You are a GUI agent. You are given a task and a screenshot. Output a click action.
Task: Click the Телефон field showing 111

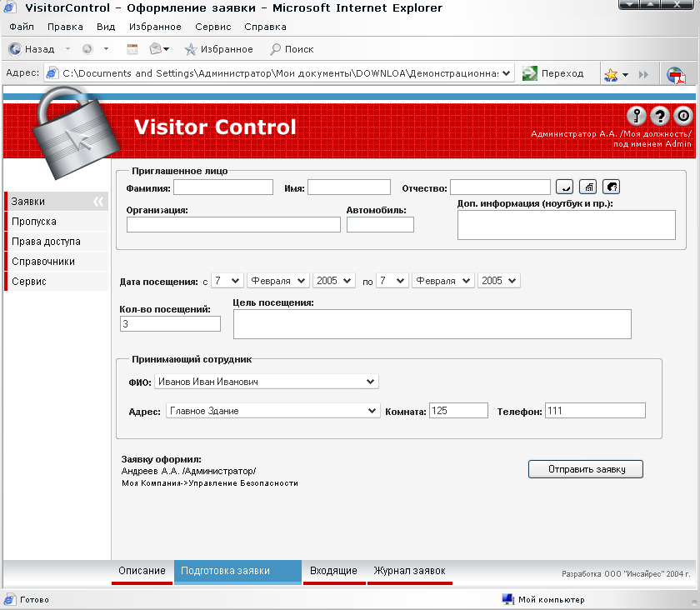[595, 411]
